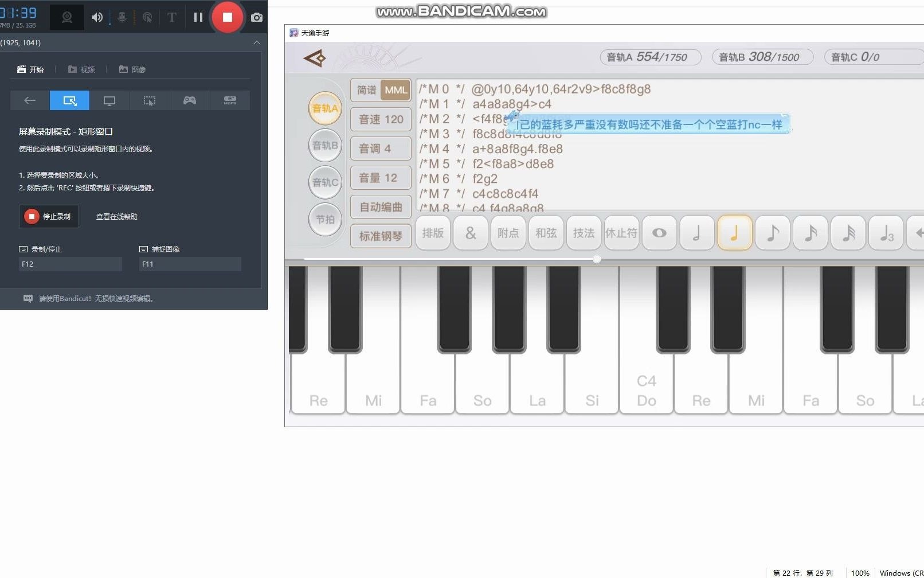Pause the Bandicam recording
The height and width of the screenshot is (578, 924).
coord(198,17)
